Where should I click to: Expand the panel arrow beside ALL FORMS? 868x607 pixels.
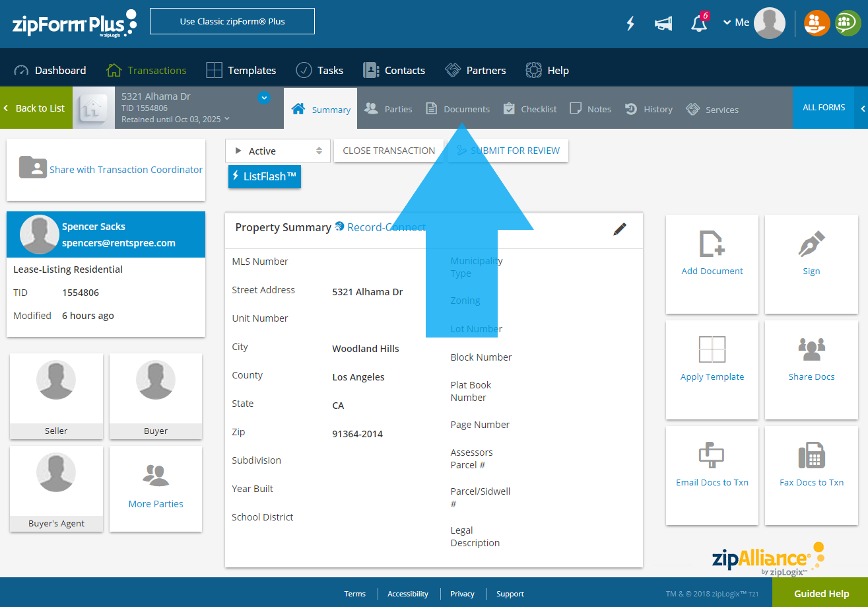863,108
